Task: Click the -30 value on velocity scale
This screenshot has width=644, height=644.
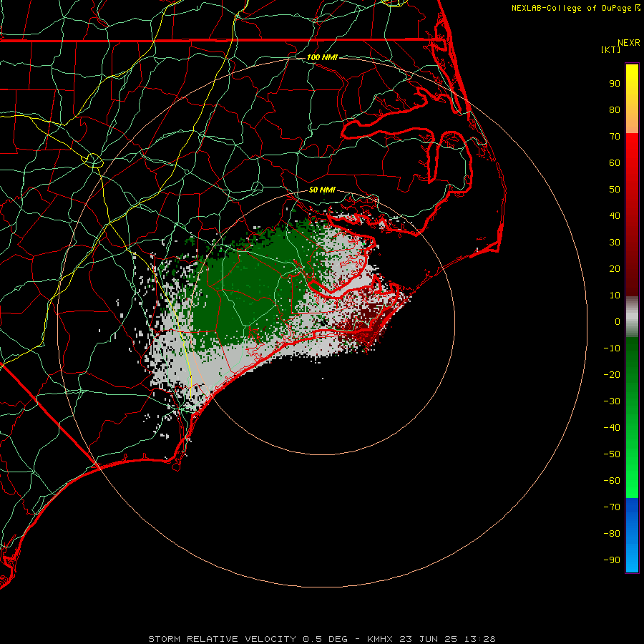Action: [x=612, y=401]
